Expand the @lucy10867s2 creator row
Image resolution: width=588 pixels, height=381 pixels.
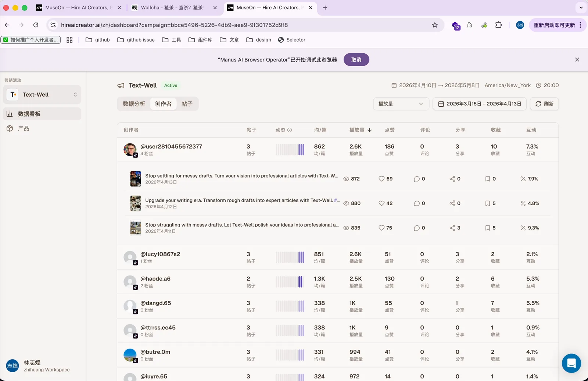pyautogui.click(x=338, y=257)
